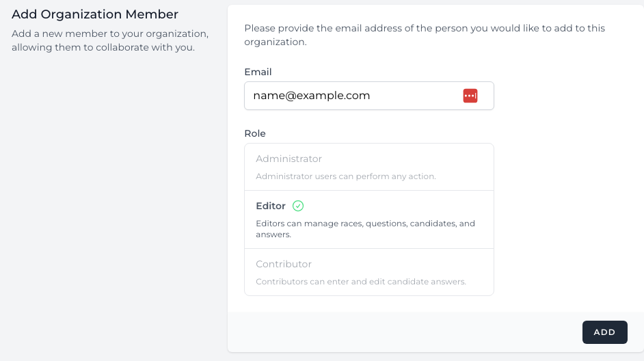644x361 pixels.
Task: Click the Role section label
Action: coord(255,133)
